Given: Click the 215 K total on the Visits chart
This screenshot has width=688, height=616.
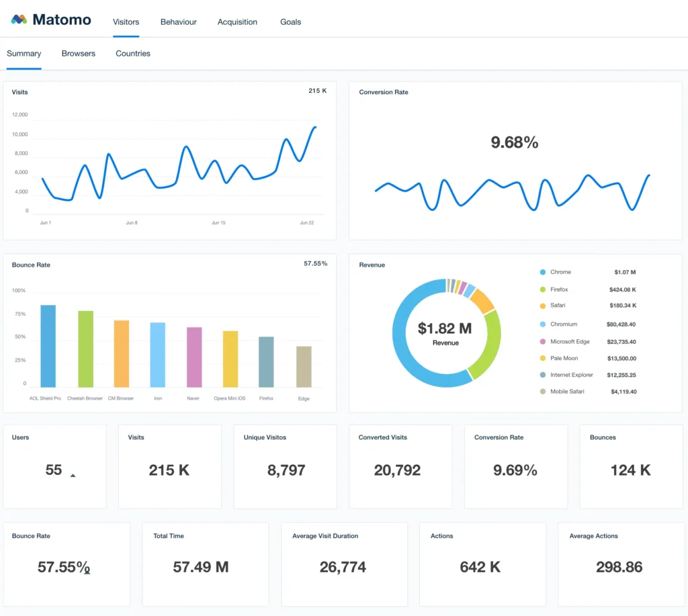Looking at the screenshot, I should click(x=317, y=90).
